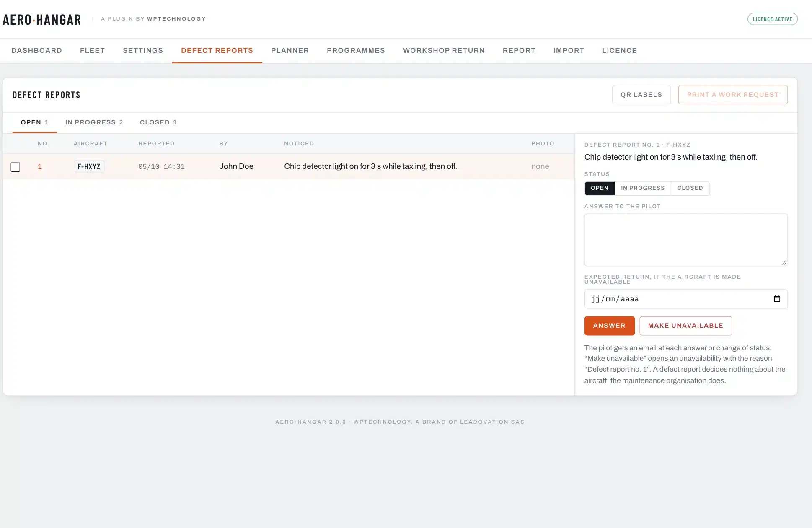Tick the checkbox for defect report 1
This screenshot has width=812, height=528.
click(x=16, y=167)
